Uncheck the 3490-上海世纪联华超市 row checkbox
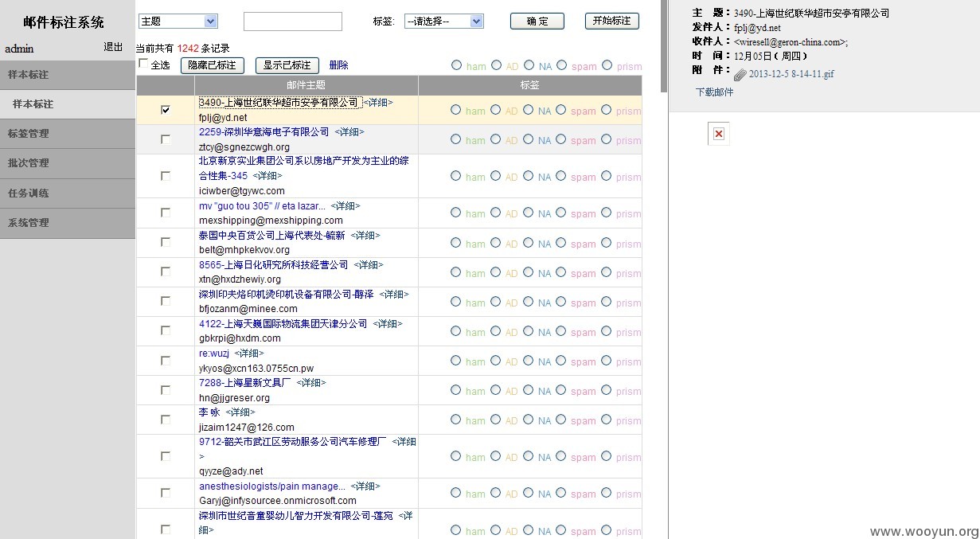This screenshot has height=539, width=980. (166, 110)
